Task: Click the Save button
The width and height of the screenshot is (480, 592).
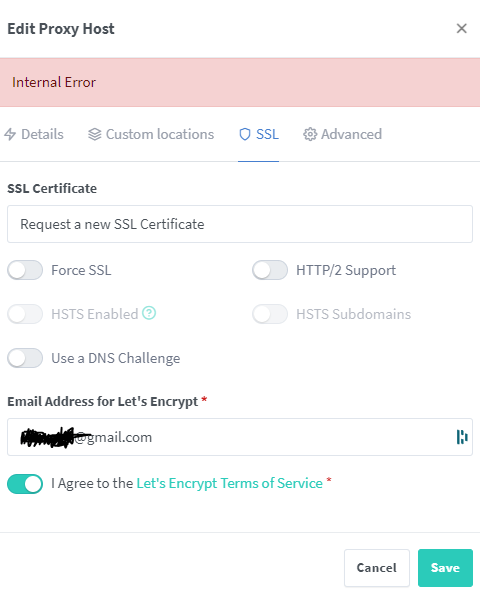Action: (x=445, y=567)
